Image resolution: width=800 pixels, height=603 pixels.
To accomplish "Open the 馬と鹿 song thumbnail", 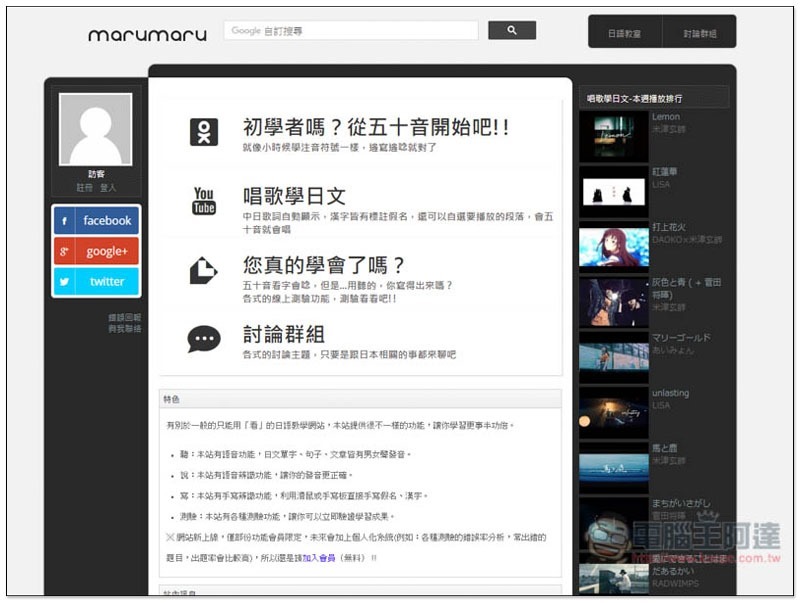I will tap(614, 468).
